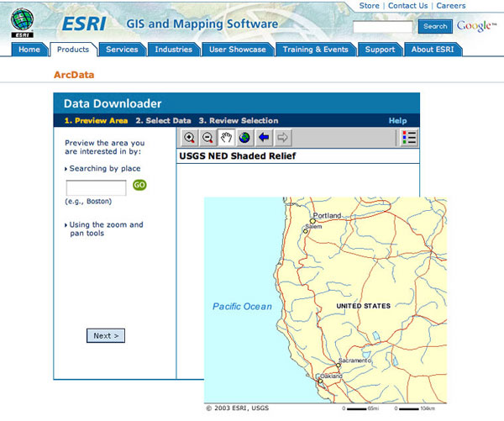Screen dimensions: 504x421
Task: Open the Training & Events tab
Action: (x=316, y=50)
